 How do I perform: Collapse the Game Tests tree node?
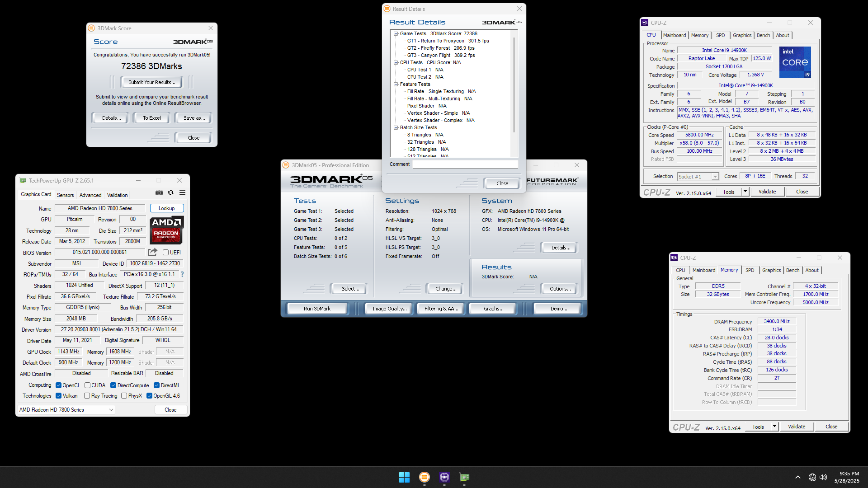(x=396, y=33)
